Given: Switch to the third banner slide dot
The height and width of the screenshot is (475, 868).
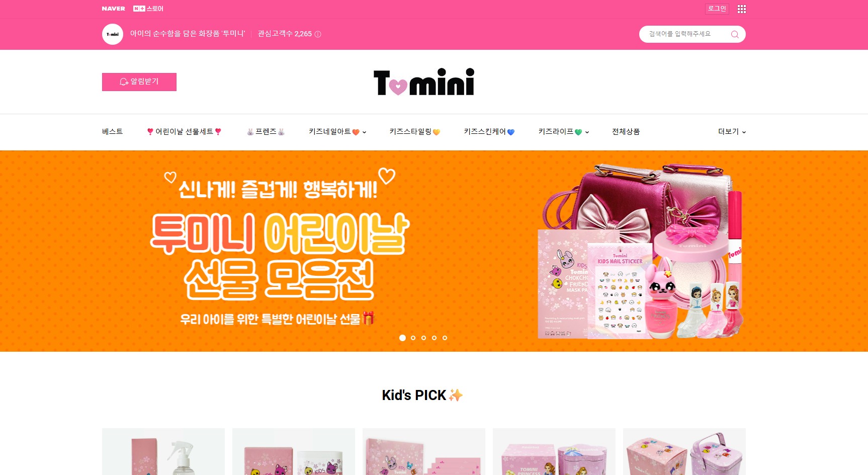Looking at the screenshot, I should 423,338.
